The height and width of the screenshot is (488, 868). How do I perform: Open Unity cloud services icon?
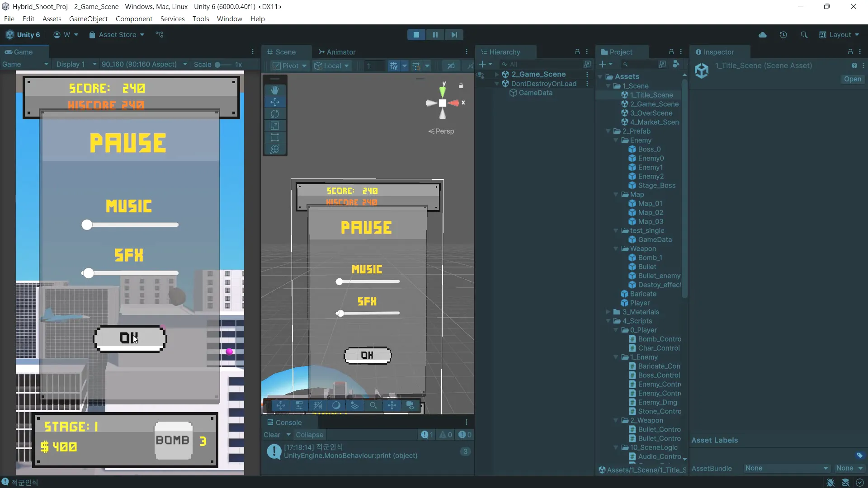pos(763,35)
